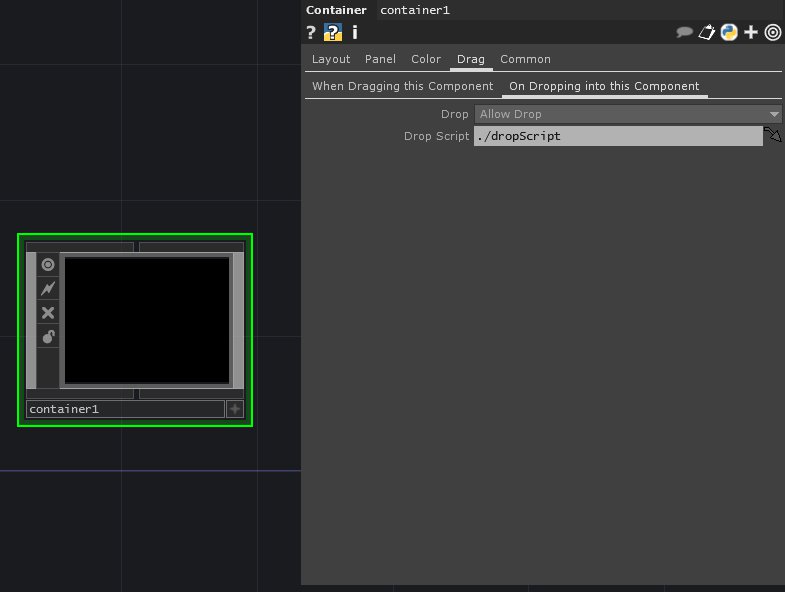Switch to the Layout parameter page
785x592 pixels.
(331, 59)
